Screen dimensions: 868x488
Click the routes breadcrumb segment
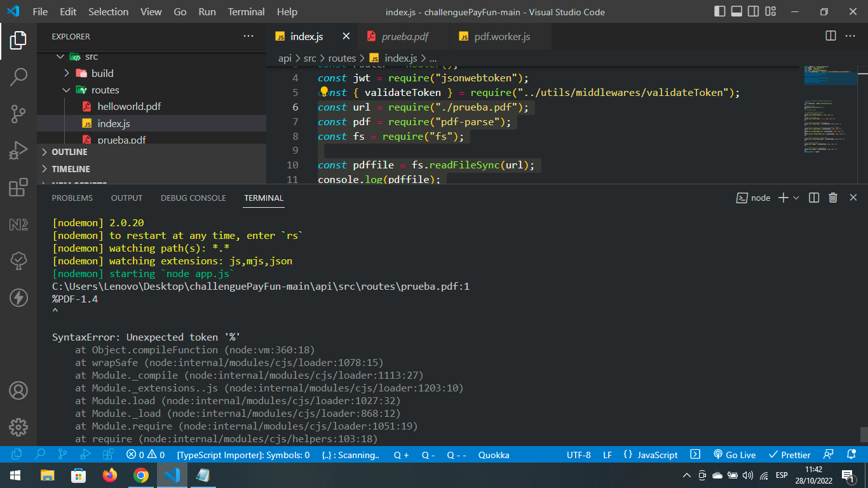(x=342, y=58)
